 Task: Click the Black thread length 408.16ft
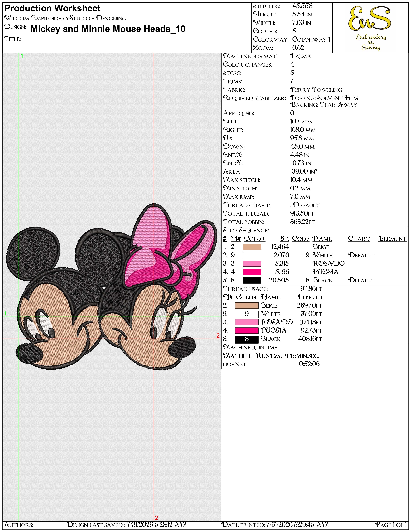click(310, 339)
